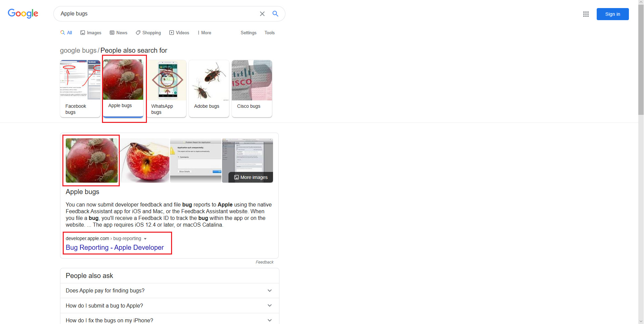Click the Google logo
This screenshot has width=644, height=324.
coord(23,13)
